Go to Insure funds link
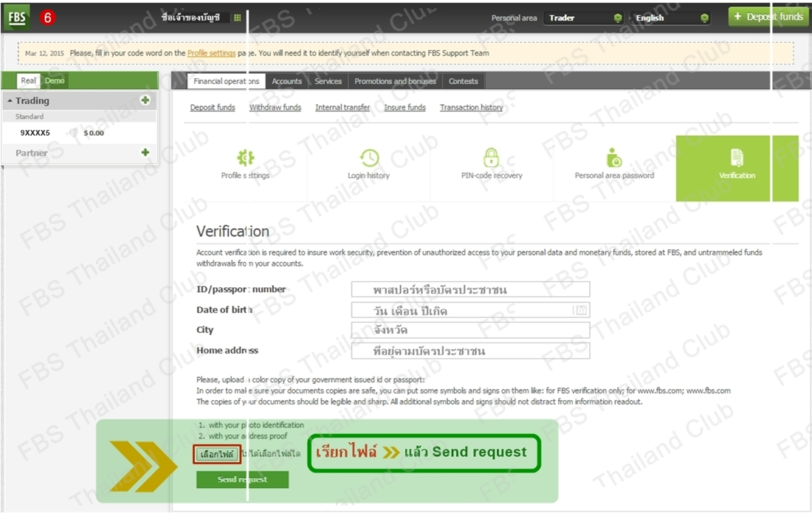Image resolution: width=812 pixels, height=513 pixels. point(405,107)
